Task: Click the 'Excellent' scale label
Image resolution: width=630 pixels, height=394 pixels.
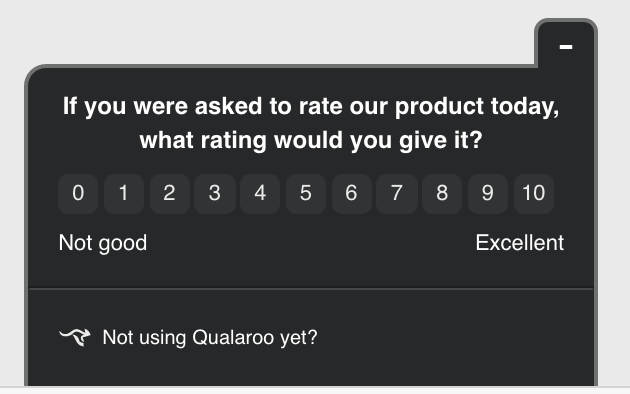Action: pos(520,243)
